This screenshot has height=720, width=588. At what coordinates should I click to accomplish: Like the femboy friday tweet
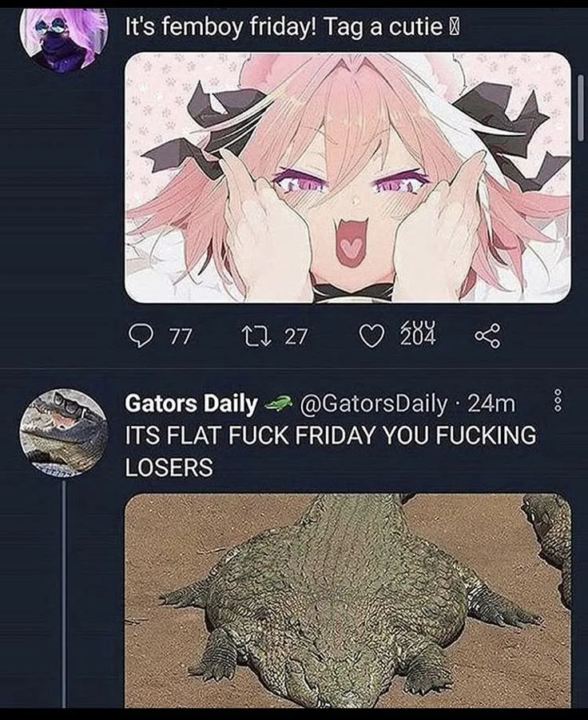[371, 336]
